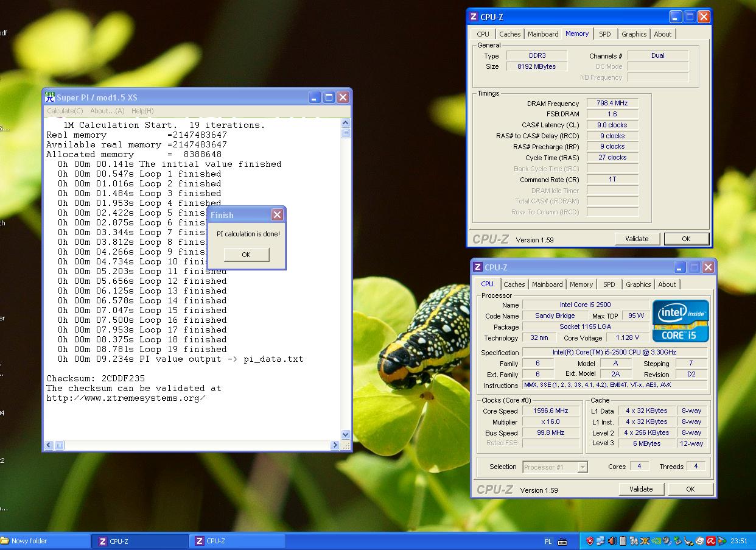Open Graphics tab in bottom CPU-Z window

(x=639, y=284)
